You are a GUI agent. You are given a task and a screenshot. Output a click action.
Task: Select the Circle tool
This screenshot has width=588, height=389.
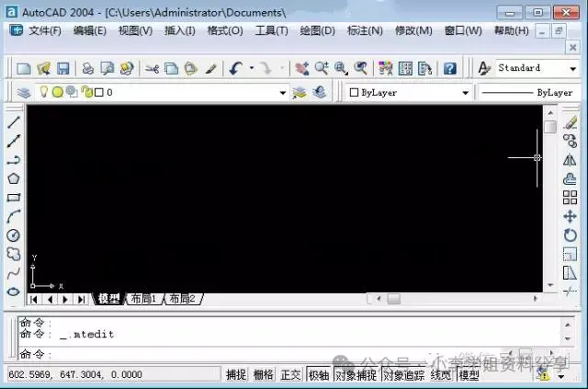click(14, 235)
